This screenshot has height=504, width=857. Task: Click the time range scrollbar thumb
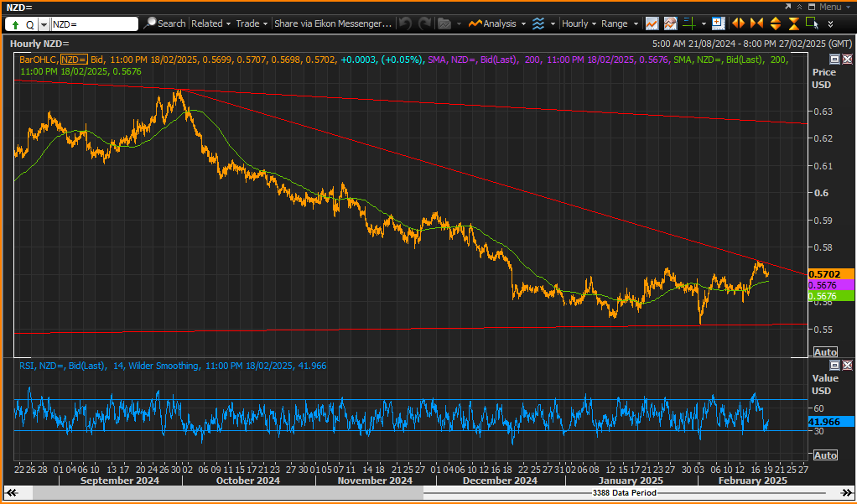(x=228, y=492)
